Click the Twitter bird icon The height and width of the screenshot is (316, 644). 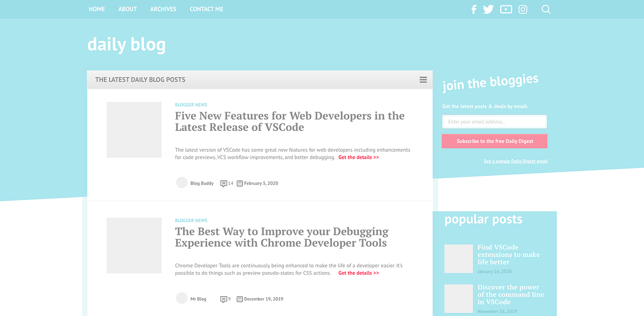488,9
